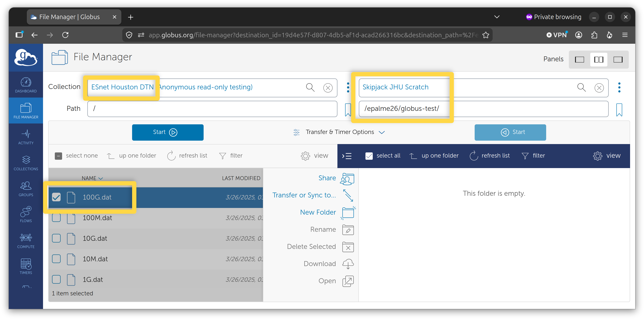The width and height of the screenshot is (644, 319).
Task: Create a New Folder
Action: point(328,213)
